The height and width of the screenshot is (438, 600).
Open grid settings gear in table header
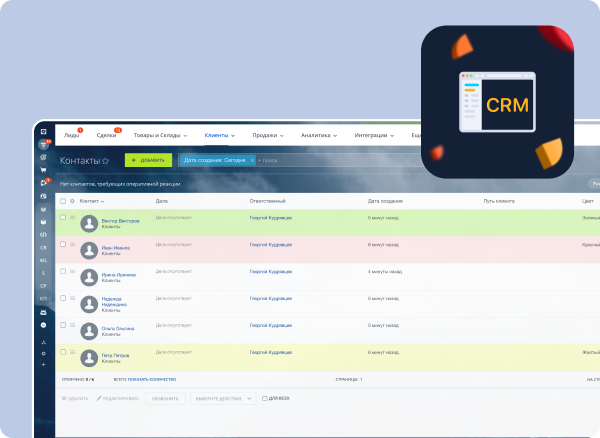[x=72, y=201]
